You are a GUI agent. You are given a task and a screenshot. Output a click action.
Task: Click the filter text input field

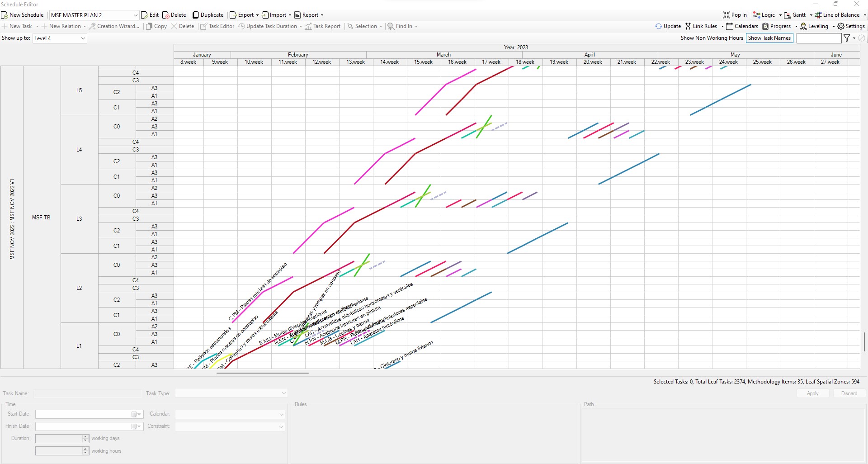[819, 38]
